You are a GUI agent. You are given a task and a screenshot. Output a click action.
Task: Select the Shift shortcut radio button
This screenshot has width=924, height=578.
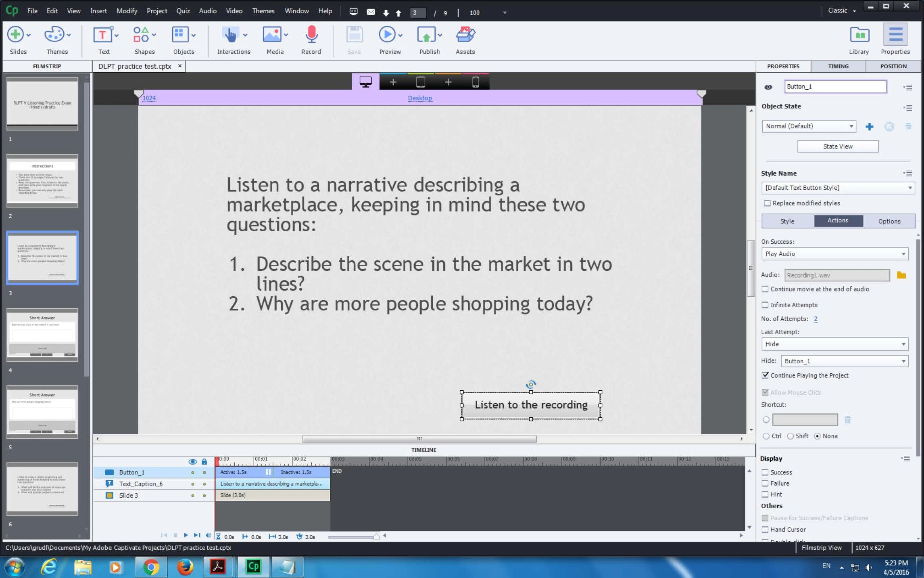791,436
